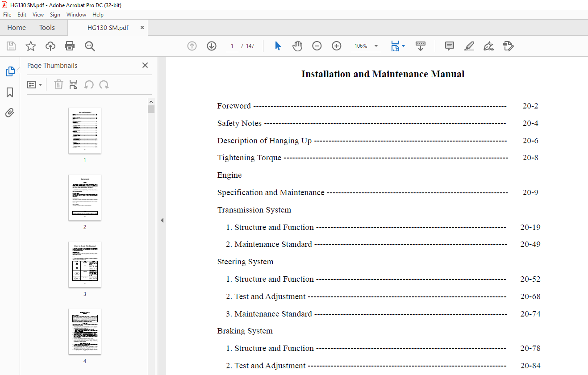Select the HG130 SM.pdf document tab

[108, 28]
